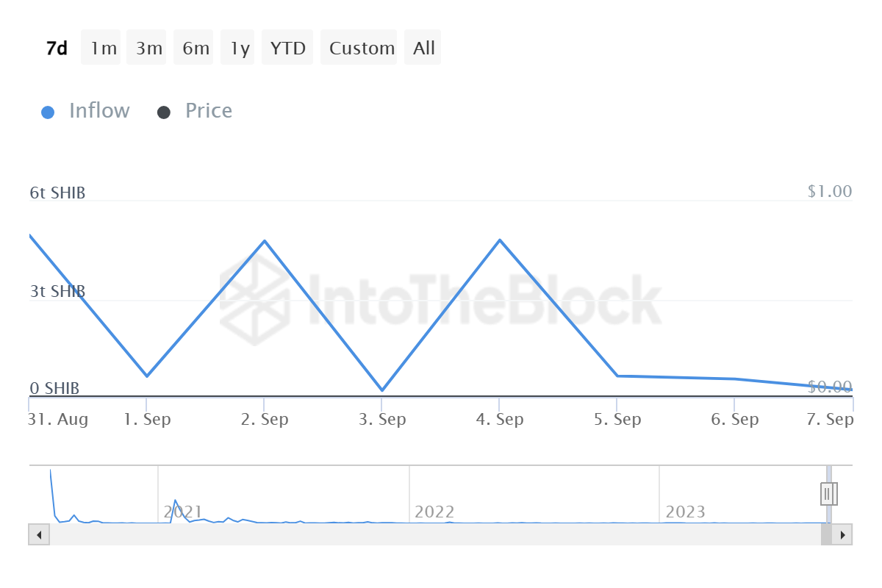Click the navigator scrollbar track

tap(434, 534)
